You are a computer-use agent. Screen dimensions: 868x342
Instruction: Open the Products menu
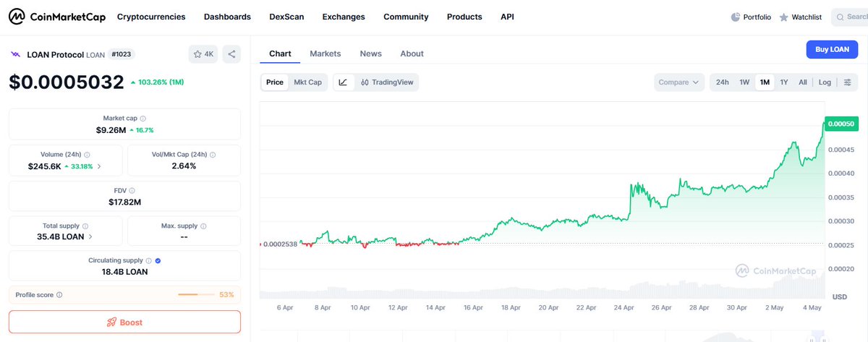tap(464, 17)
